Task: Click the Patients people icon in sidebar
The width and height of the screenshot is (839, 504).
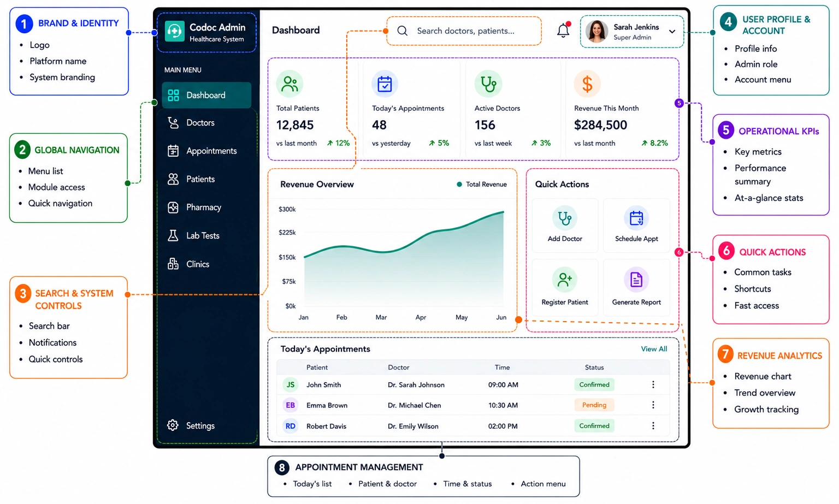Action: 173,179
